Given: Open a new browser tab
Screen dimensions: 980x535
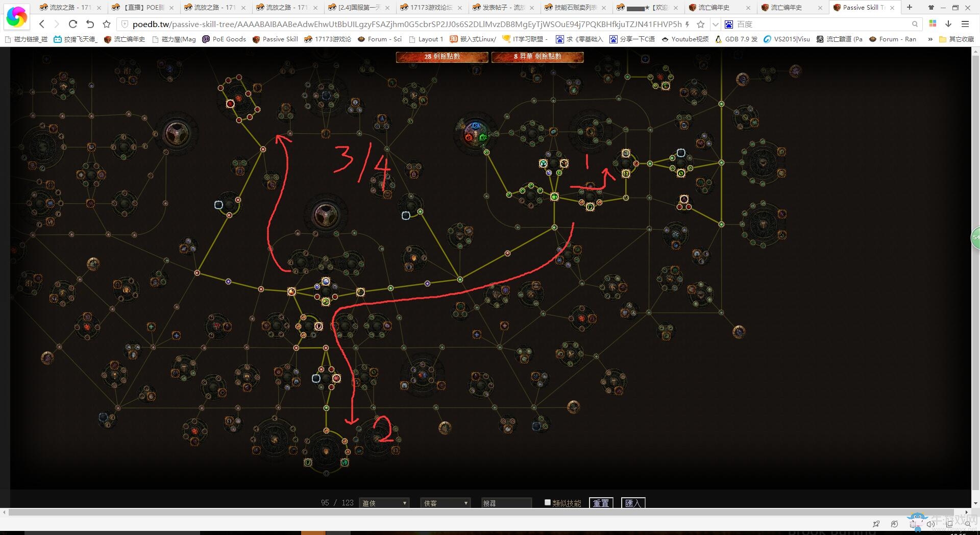Looking at the screenshot, I should pos(909,7).
